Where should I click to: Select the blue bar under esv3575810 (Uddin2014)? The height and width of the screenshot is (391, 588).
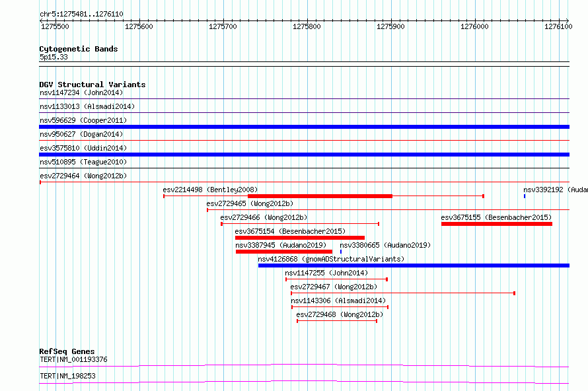point(304,155)
